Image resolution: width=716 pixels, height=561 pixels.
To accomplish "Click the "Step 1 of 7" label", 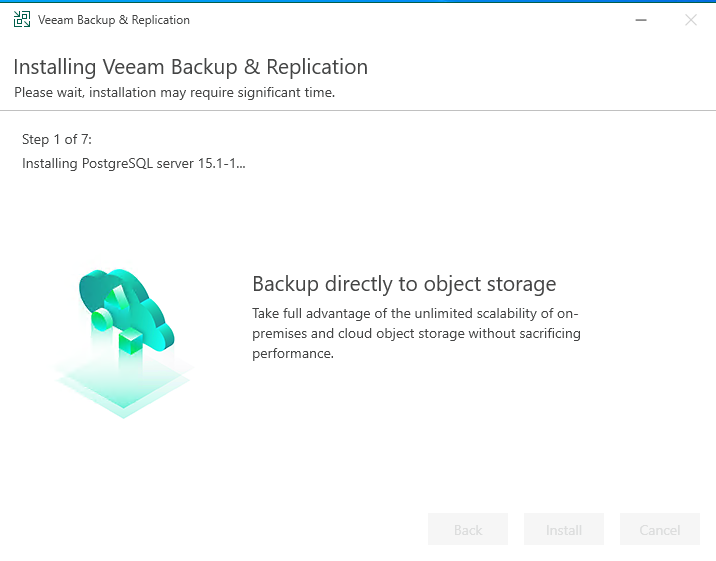I will (57, 139).
